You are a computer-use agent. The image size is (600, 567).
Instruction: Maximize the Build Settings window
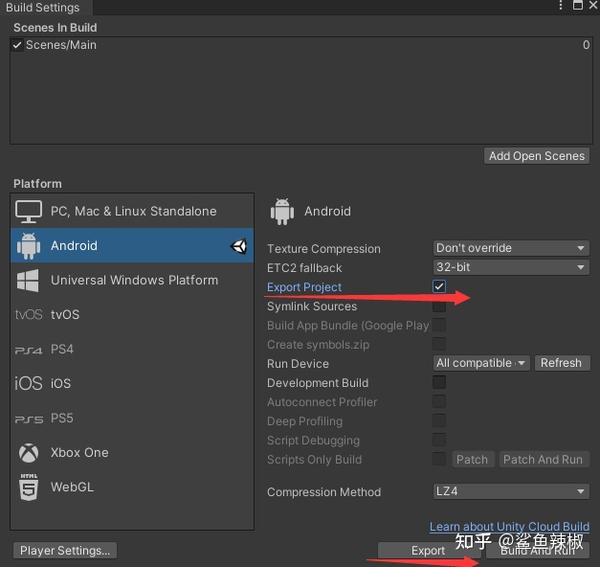point(577,5)
